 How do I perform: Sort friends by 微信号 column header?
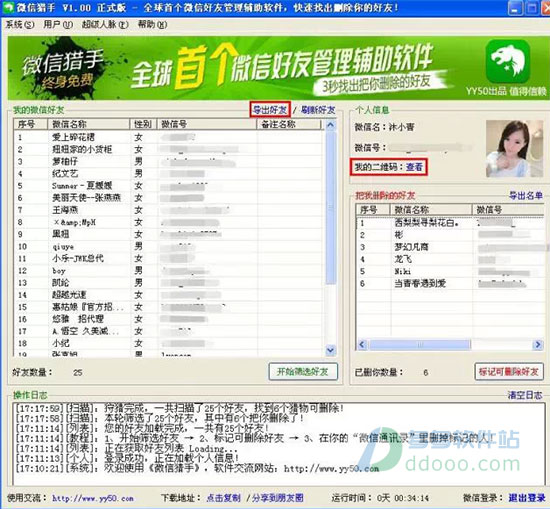[207, 124]
